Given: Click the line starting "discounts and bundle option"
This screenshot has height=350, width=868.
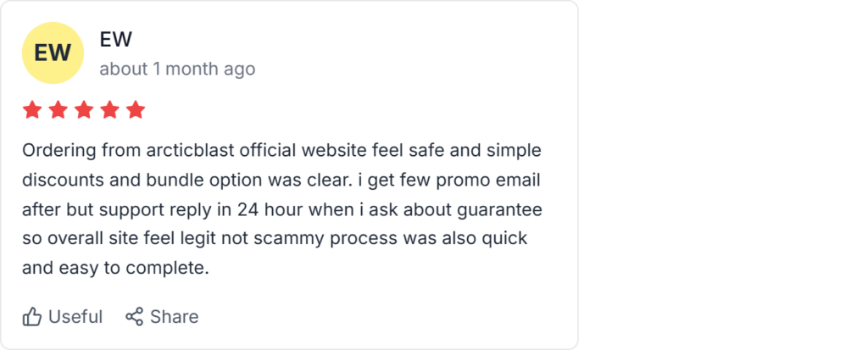Looking at the screenshot, I should pos(281,181).
